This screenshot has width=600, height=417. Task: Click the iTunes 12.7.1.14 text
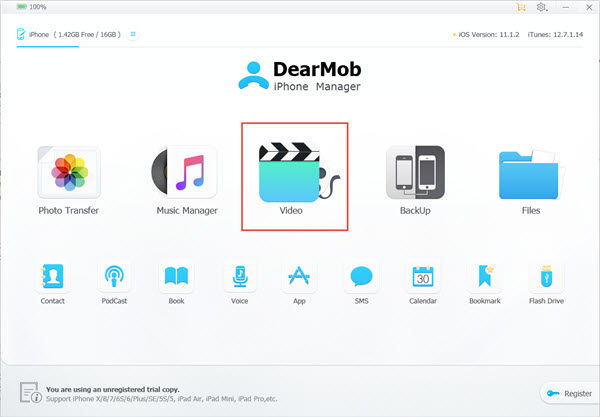tap(555, 34)
